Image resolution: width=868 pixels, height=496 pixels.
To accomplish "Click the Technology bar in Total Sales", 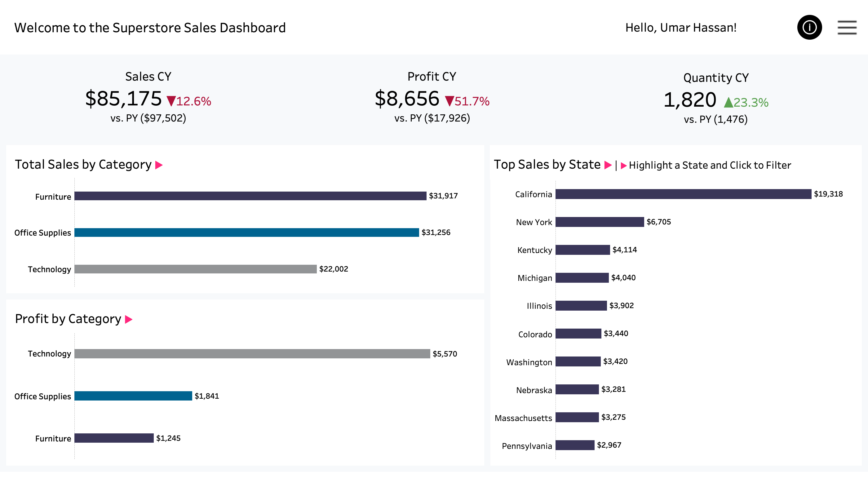I will [x=196, y=269].
